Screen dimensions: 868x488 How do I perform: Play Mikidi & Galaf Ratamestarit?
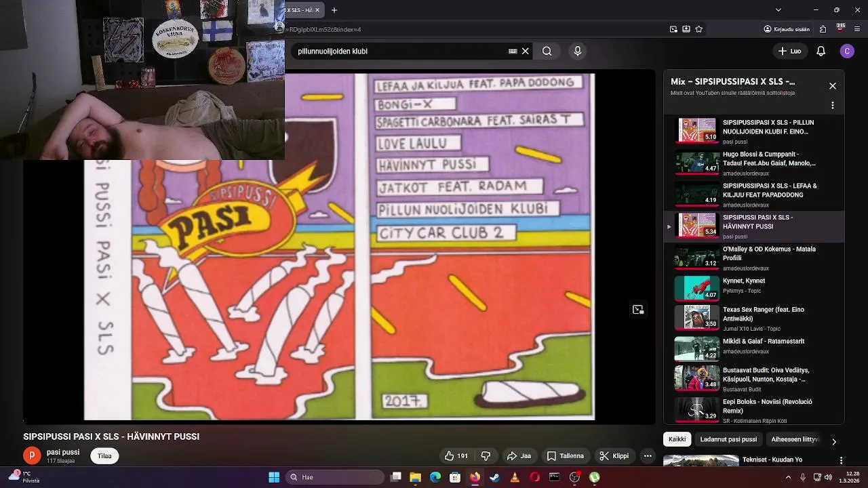point(754,348)
